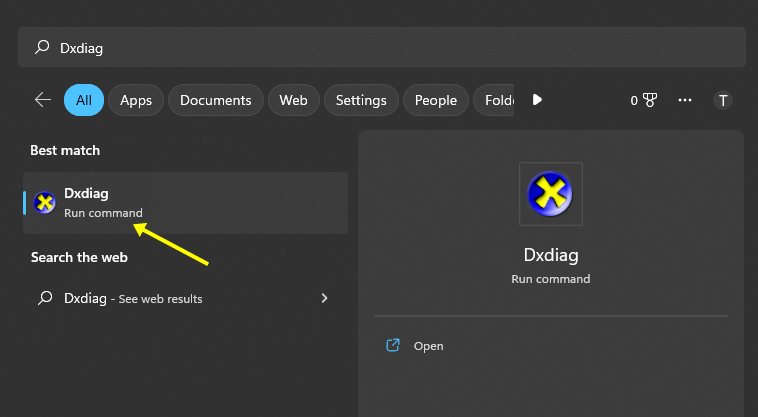Click the Dxdiag icon in Best match
This screenshot has height=417, width=758.
click(x=44, y=203)
